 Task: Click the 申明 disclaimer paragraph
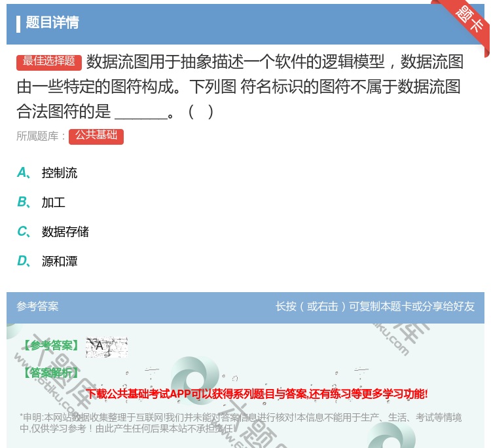click(x=240, y=422)
